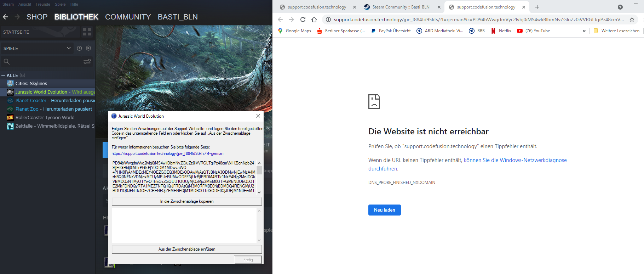Click the library search magnifier icon
644x274 pixels.
(x=6, y=62)
